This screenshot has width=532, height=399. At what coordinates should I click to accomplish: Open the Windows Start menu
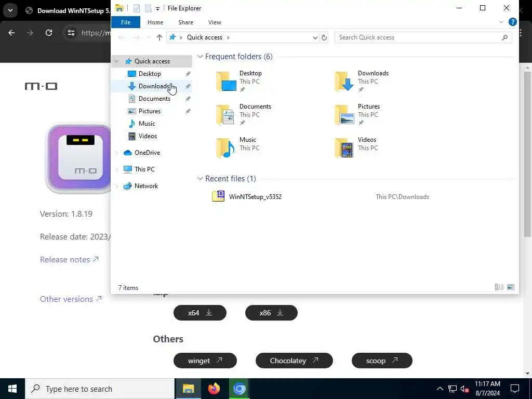point(12,389)
